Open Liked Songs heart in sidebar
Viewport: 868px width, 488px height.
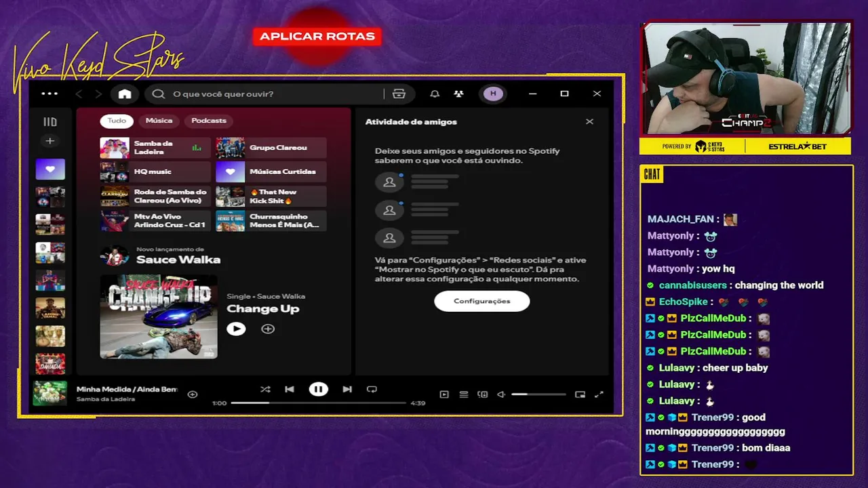point(50,169)
